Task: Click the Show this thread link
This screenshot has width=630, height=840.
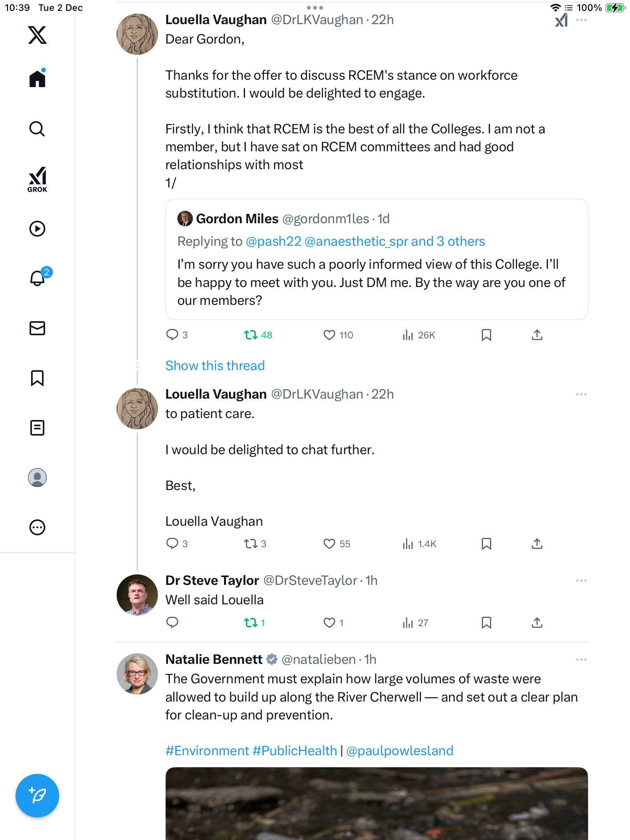Action: point(215,366)
